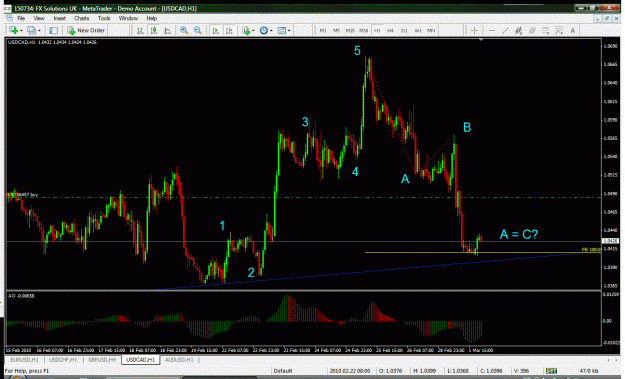Select the Fibonacci retracement tool
This screenshot has height=379, width=625.
[x=546, y=30]
